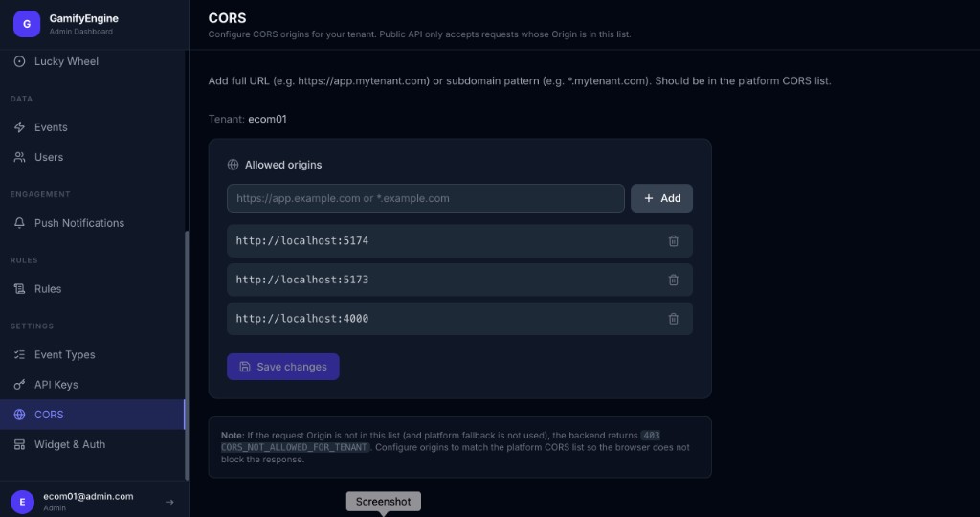Click the globe icon next to Allowed origins

click(233, 165)
